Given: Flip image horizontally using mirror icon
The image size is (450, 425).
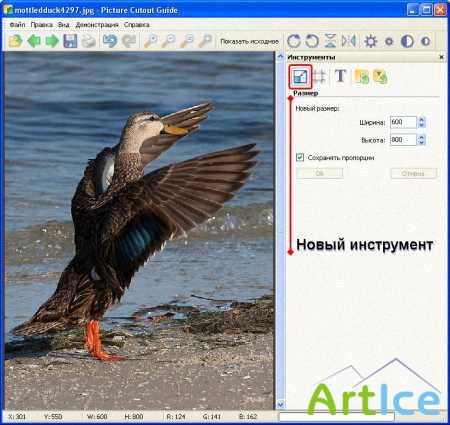Looking at the screenshot, I should point(349,41).
